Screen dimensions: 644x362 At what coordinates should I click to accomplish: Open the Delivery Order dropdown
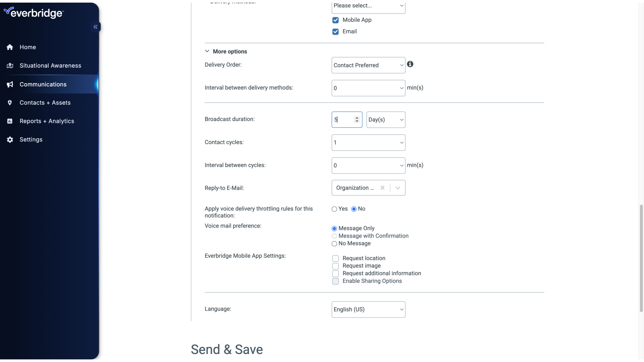[368, 65]
